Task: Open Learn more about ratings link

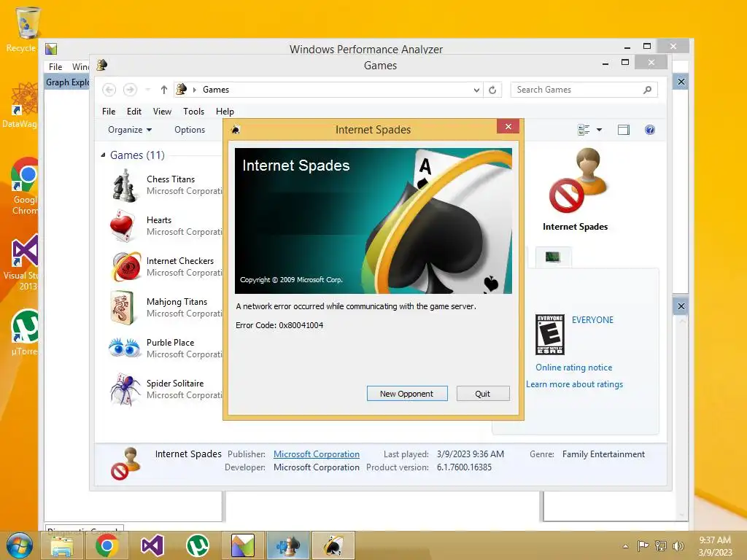Action: [x=574, y=384]
